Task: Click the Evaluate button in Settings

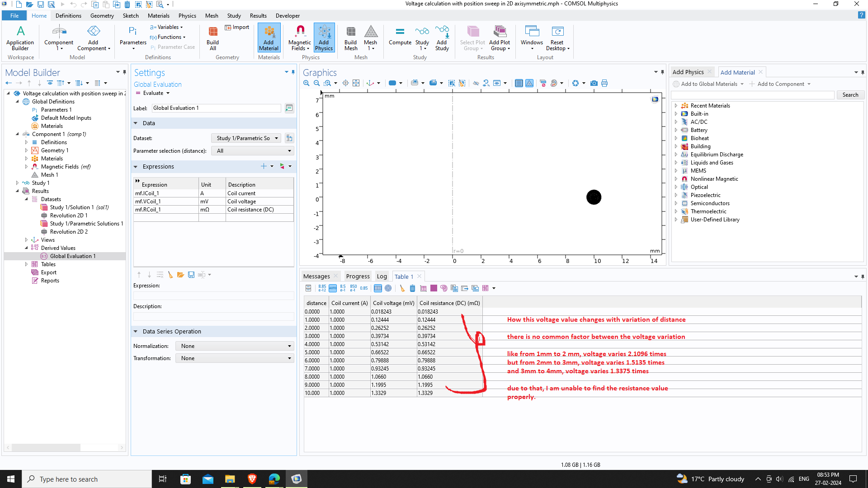Action: [x=153, y=93]
